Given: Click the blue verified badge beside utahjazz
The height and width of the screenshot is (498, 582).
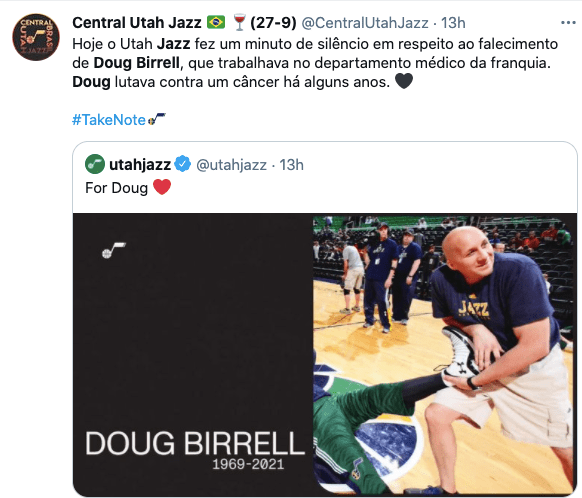Looking at the screenshot, I should click(x=182, y=164).
